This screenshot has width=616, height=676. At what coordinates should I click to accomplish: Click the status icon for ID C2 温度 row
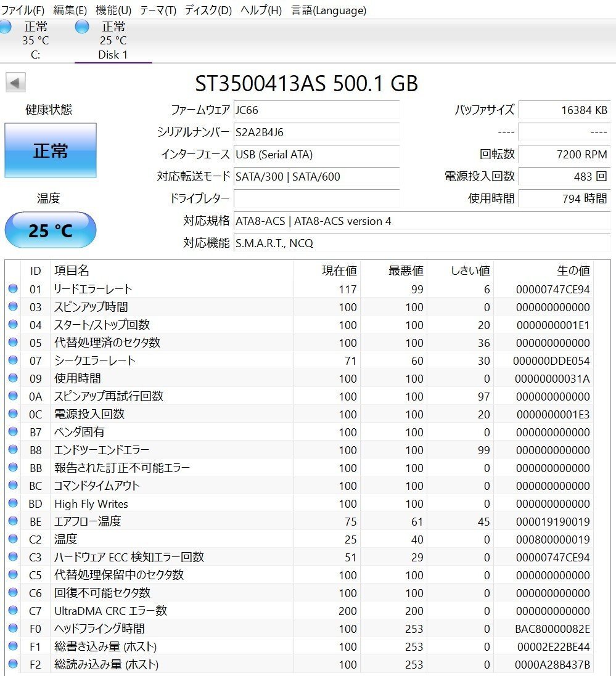tap(13, 539)
